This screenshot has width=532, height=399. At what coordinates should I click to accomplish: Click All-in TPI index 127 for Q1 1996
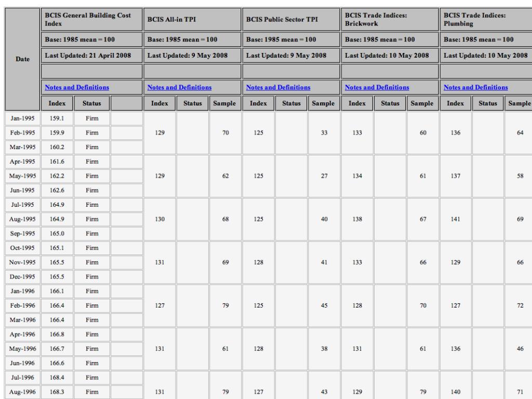click(160, 305)
